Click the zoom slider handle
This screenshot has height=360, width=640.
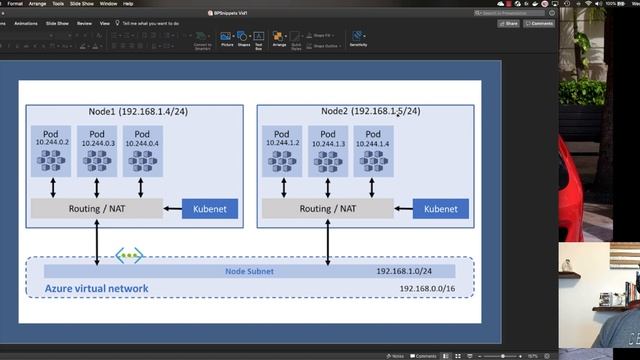point(503,356)
